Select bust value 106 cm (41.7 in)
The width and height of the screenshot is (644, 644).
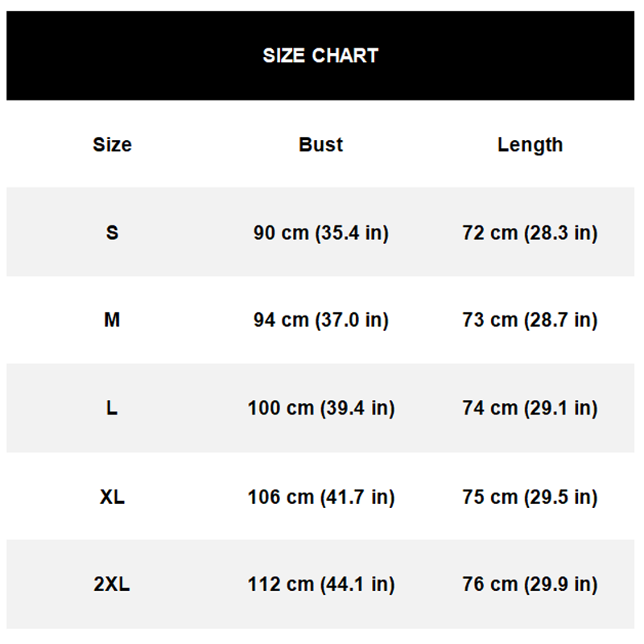point(321,497)
